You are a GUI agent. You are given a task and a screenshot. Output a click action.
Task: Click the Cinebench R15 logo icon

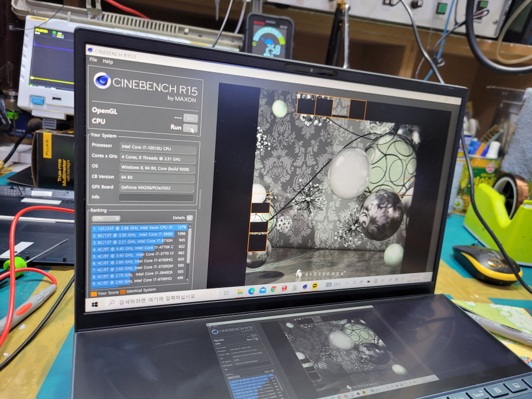(x=102, y=80)
